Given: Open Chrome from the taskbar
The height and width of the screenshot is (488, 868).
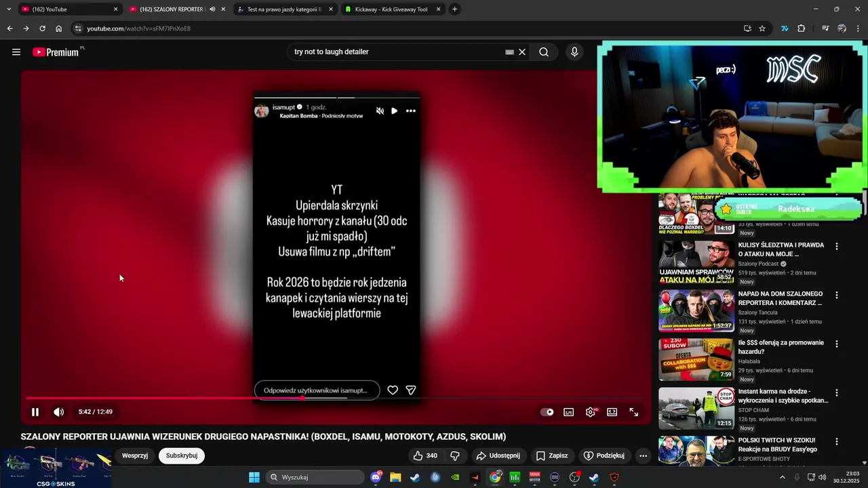Looking at the screenshot, I should [496, 477].
